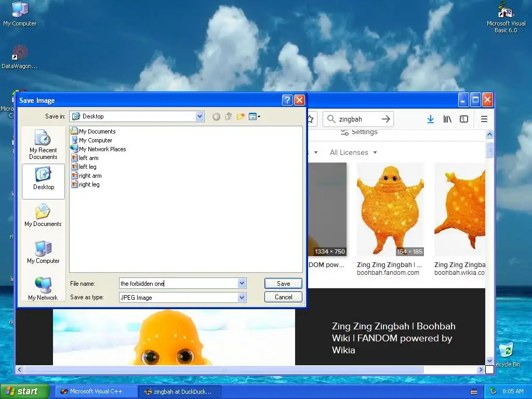Click the horizontal scrollbar thumb

[223, 369]
